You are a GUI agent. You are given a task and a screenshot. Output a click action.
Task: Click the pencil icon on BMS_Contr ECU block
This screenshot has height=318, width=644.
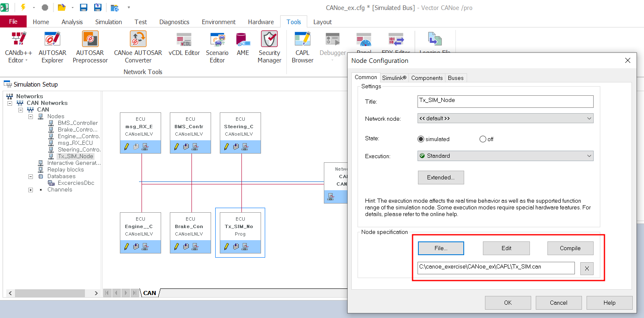[177, 147]
